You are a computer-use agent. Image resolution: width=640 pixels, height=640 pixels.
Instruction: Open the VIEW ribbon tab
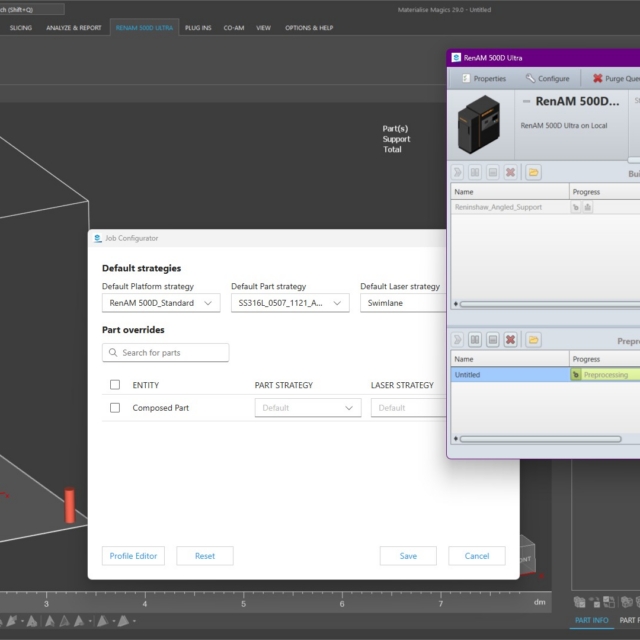point(263,28)
